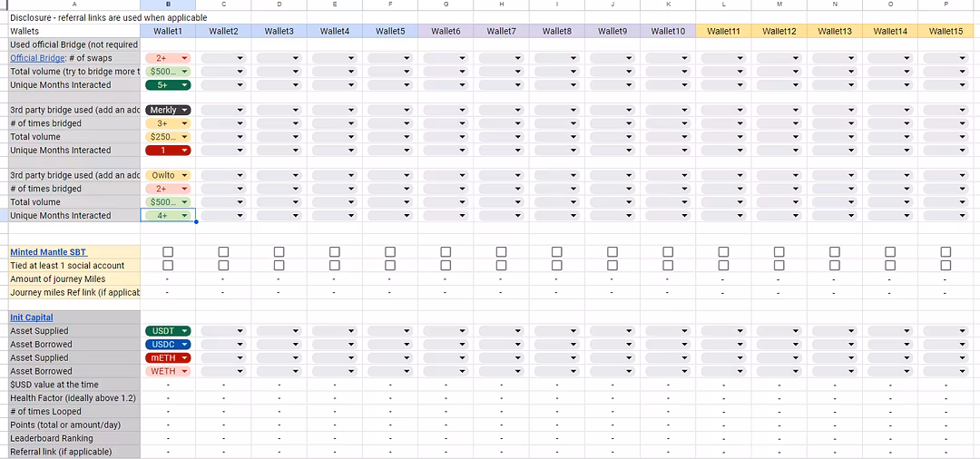Open the WETH asset borrowed dropdown

168,371
